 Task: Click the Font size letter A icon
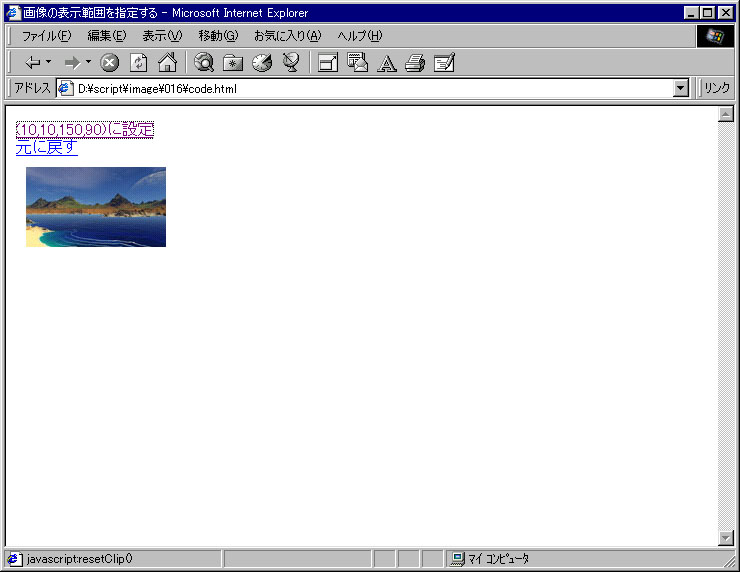[x=387, y=63]
